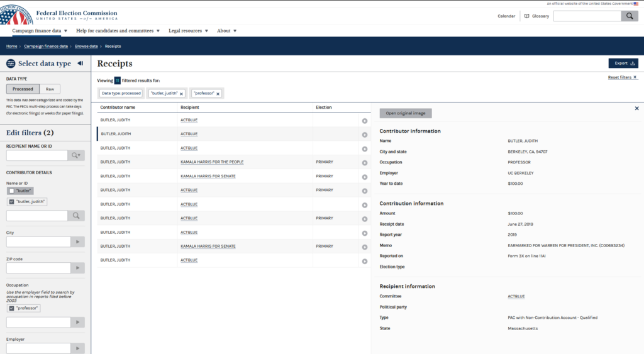
Task: Open details arrow for Kamala Harris For The People row
Action: [364, 163]
